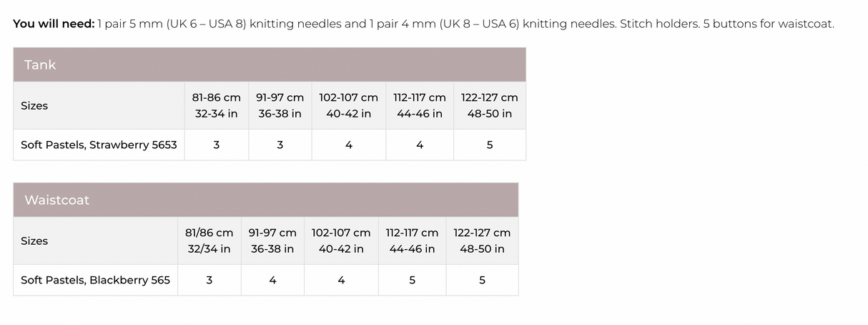Select Tank 81-86 cm size cell
This screenshot has height=325, width=868.
217,105
